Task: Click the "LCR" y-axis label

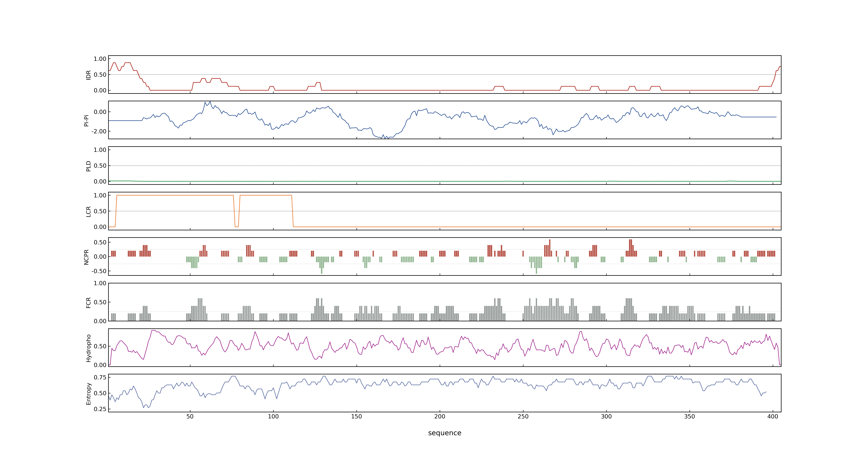Action: coord(88,212)
